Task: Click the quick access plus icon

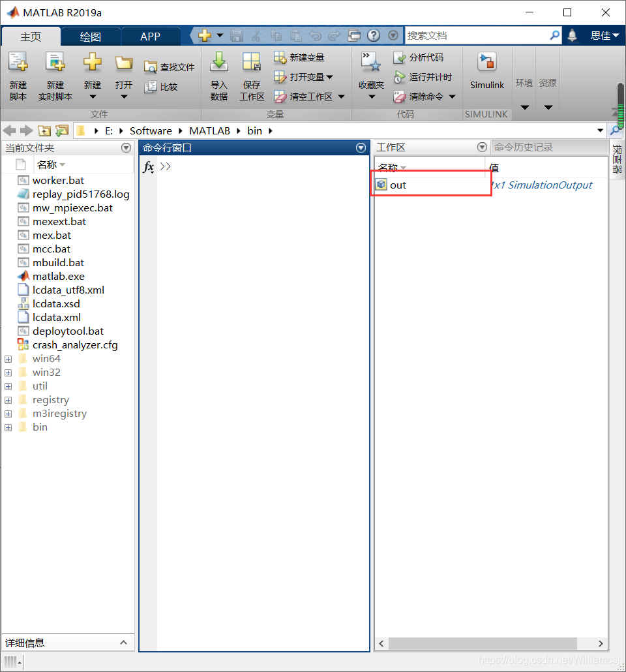Action: click(x=205, y=36)
